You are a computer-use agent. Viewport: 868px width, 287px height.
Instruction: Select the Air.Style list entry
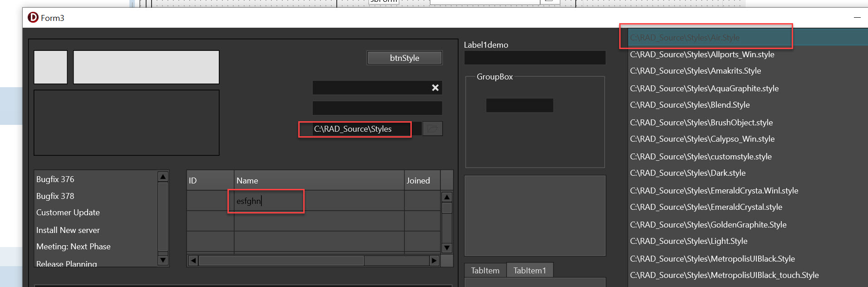(685, 38)
